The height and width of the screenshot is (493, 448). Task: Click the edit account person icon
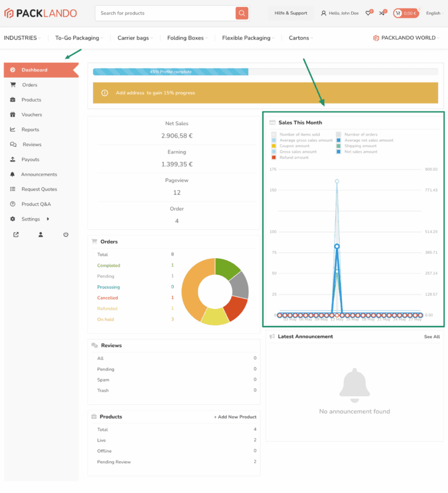(41, 235)
